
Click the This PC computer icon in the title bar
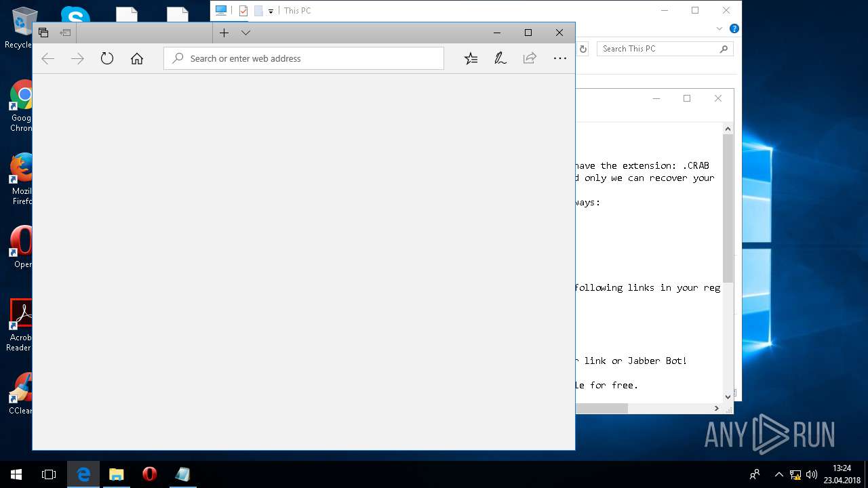(x=221, y=10)
